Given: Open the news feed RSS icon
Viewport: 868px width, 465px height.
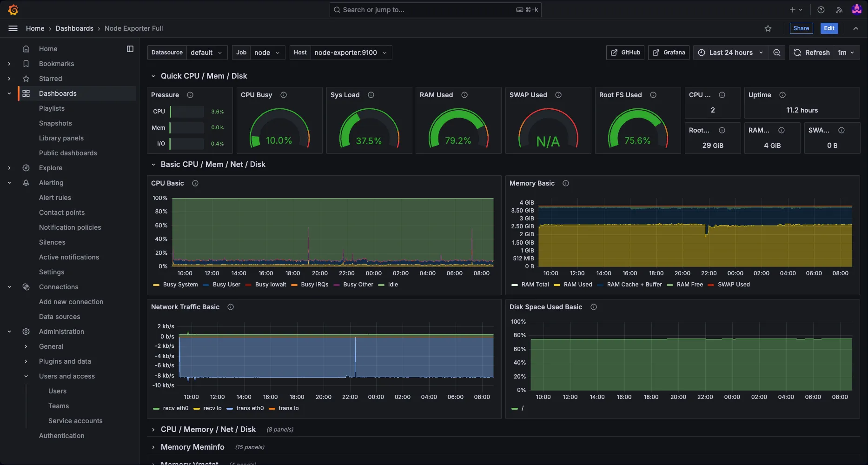Looking at the screenshot, I should pyautogui.click(x=839, y=10).
